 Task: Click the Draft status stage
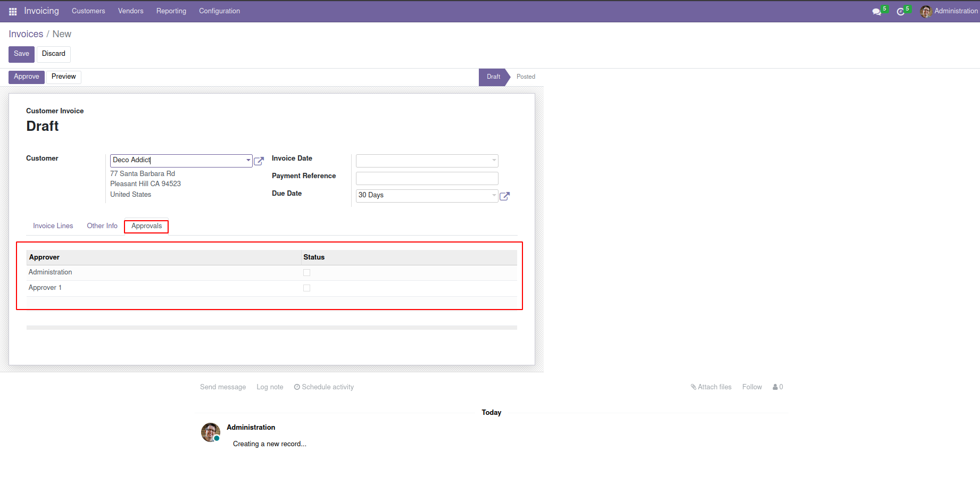tap(493, 77)
